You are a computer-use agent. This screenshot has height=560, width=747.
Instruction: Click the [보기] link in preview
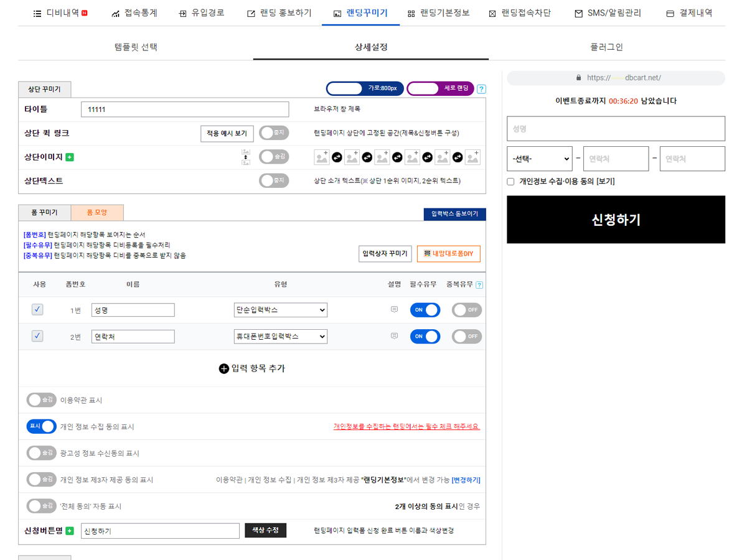606,182
